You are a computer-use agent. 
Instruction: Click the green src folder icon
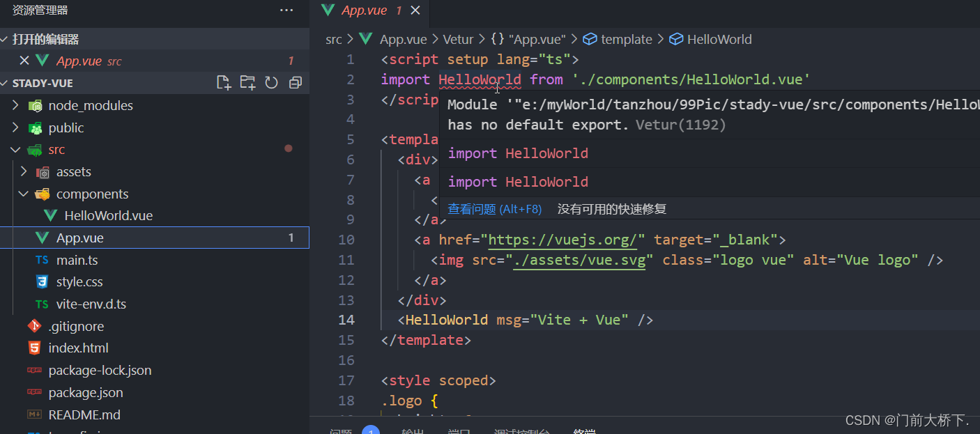tap(34, 150)
